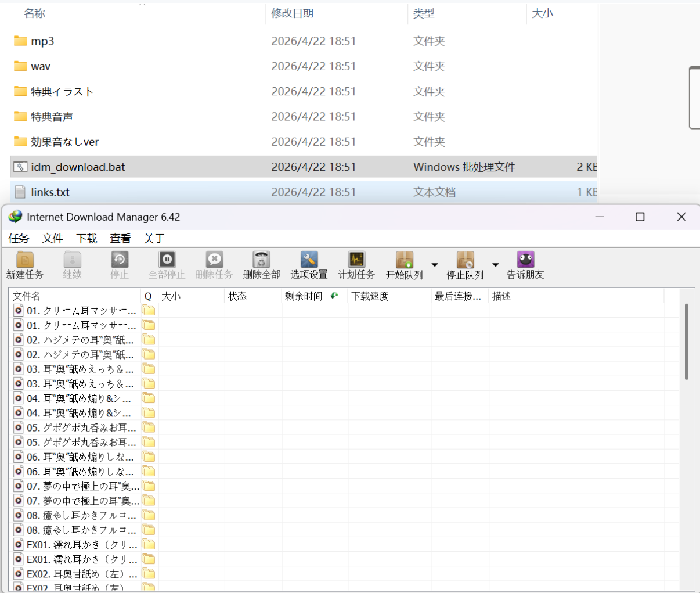Select first 04. 耳奥舐め煽り&シ download row
The width and height of the screenshot is (700, 593).
[345, 398]
